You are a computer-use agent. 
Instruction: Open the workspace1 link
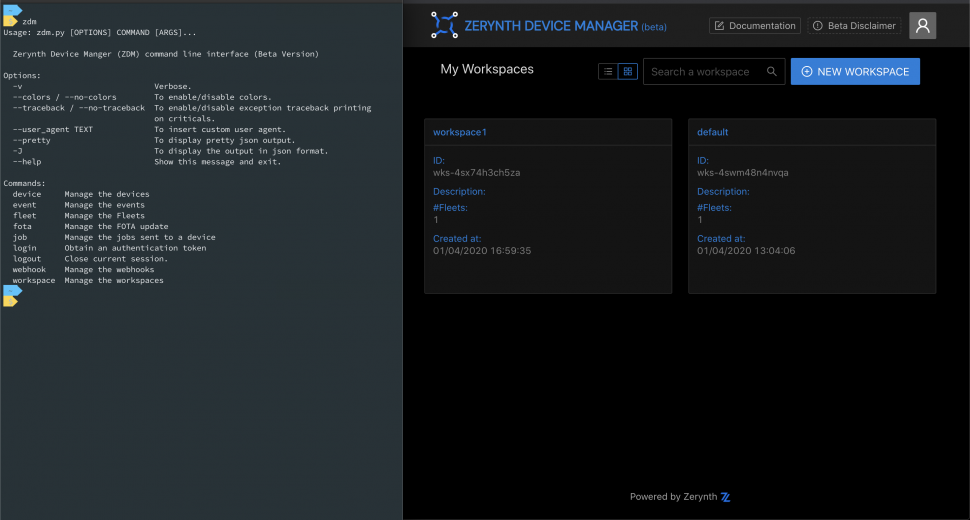tap(460, 132)
